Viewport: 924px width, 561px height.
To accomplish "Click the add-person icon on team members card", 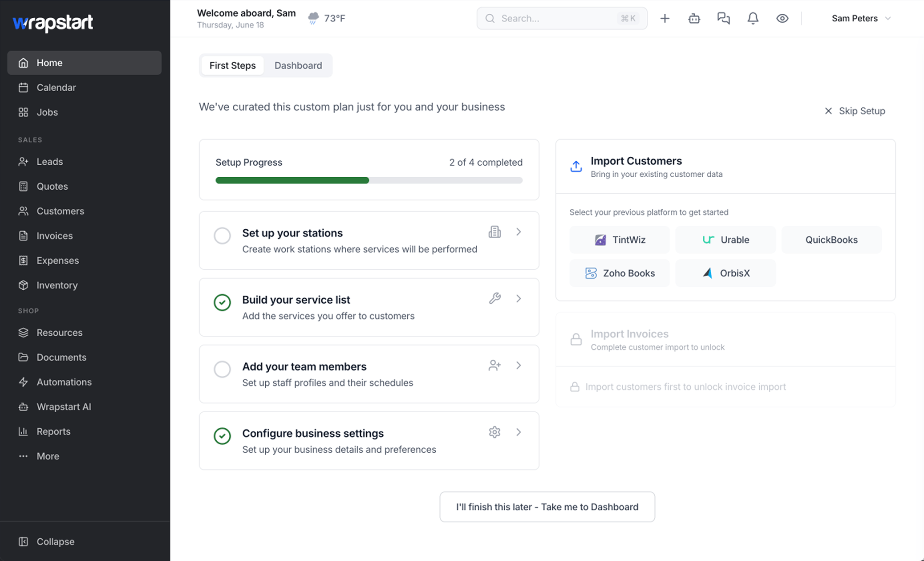I will (x=494, y=366).
